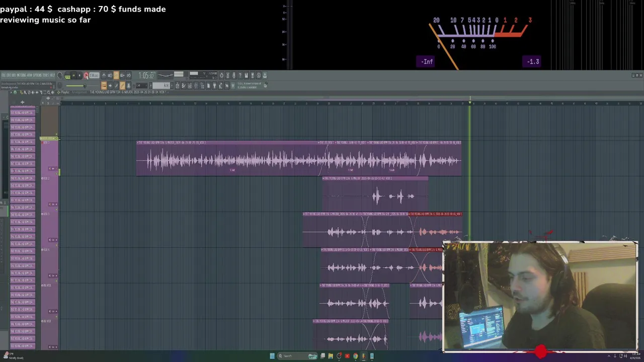Choose the Select tool in playlist toolbar
This screenshot has height=362, width=644.
[45, 93]
